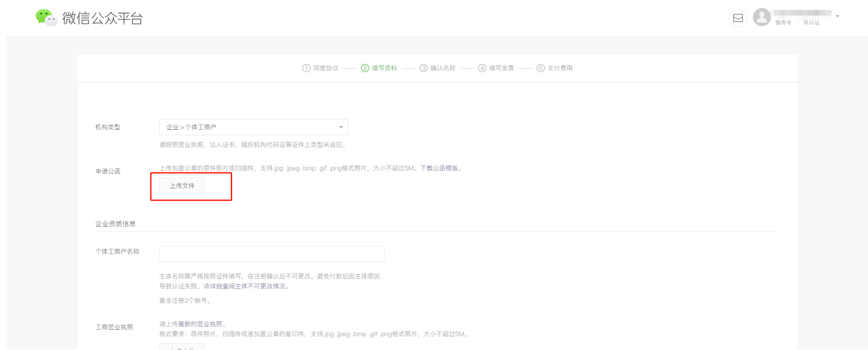This screenshot has width=868, height=350.
Task: Click the user avatar icon
Action: coord(761,17)
